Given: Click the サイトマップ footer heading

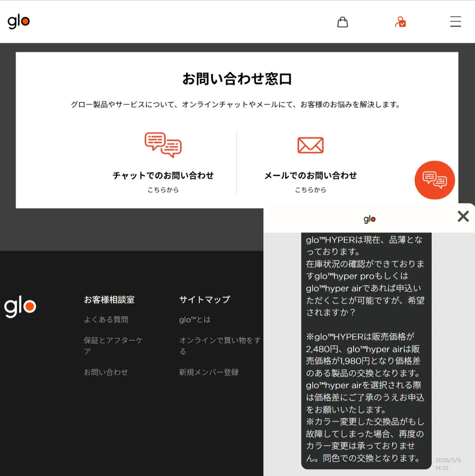Looking at the screenshot, I should 205,300.
